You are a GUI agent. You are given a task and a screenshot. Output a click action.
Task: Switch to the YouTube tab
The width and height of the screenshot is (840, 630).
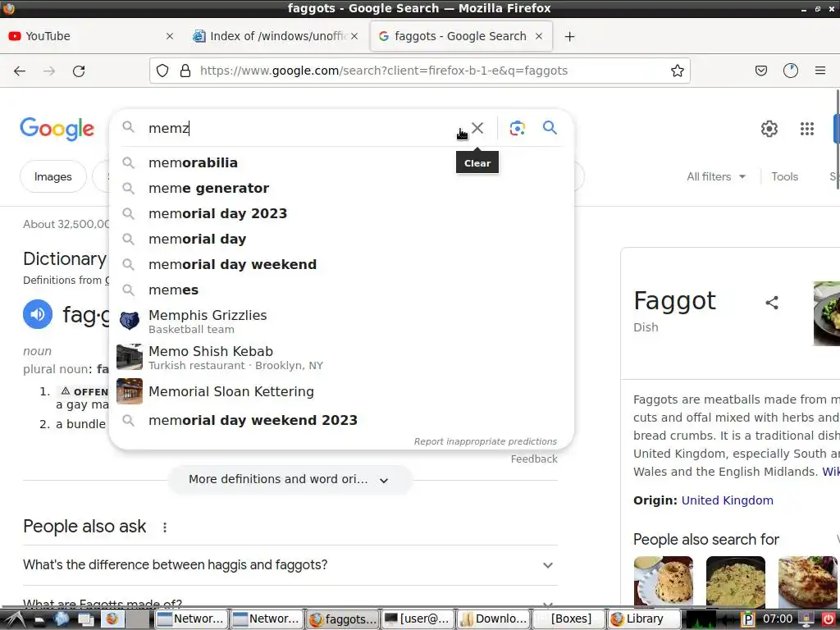(x=91, y=36)
